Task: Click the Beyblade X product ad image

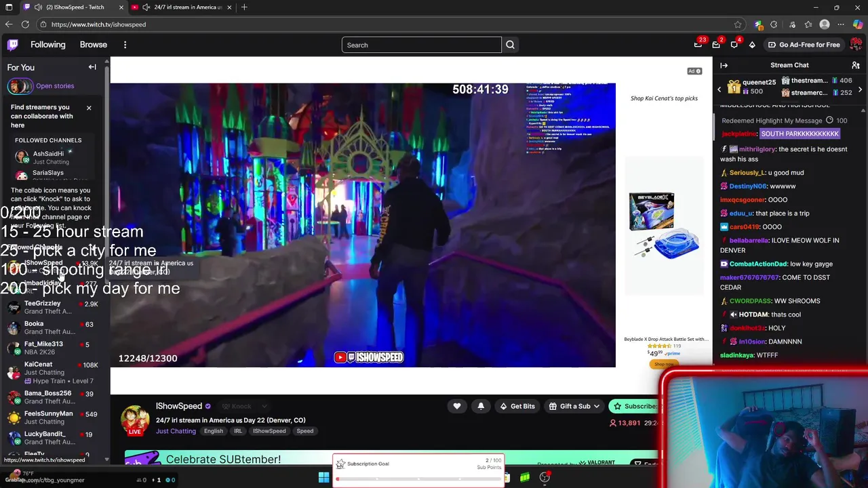Action: 664,226
